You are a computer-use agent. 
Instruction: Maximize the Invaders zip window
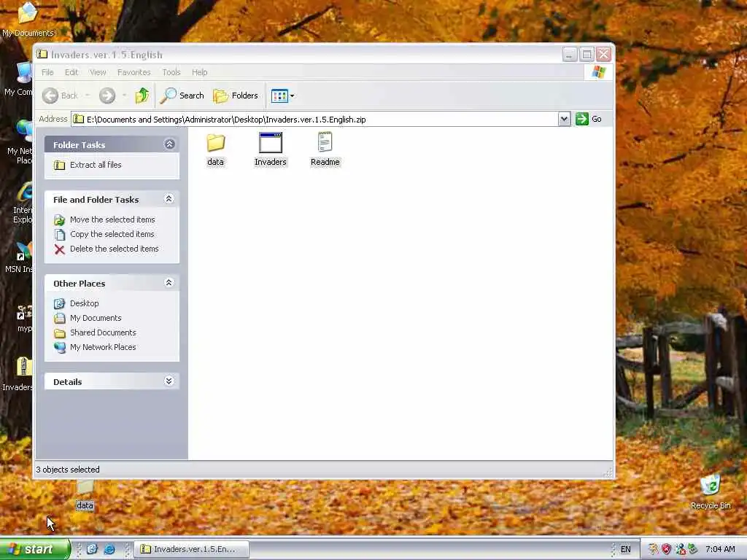[587, 54]
